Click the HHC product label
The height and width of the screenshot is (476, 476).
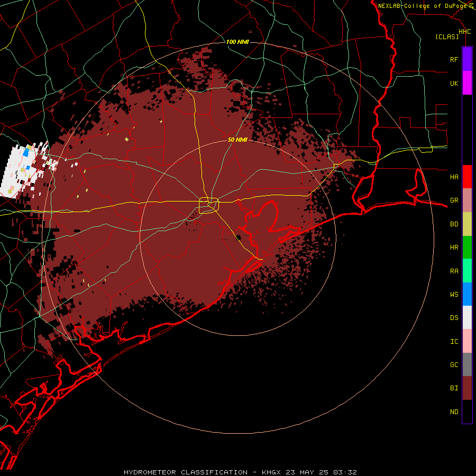click(x=464, y=32)
